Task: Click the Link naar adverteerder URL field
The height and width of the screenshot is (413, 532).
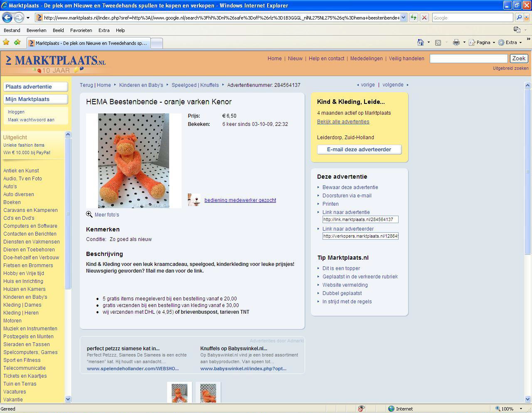Action: point(360,236)
